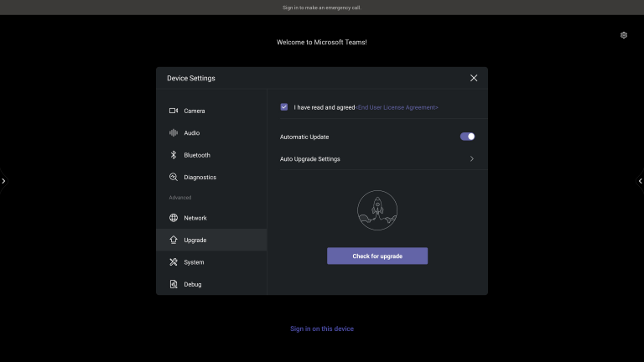Click the Network globe icon

[x=174, y=218]
